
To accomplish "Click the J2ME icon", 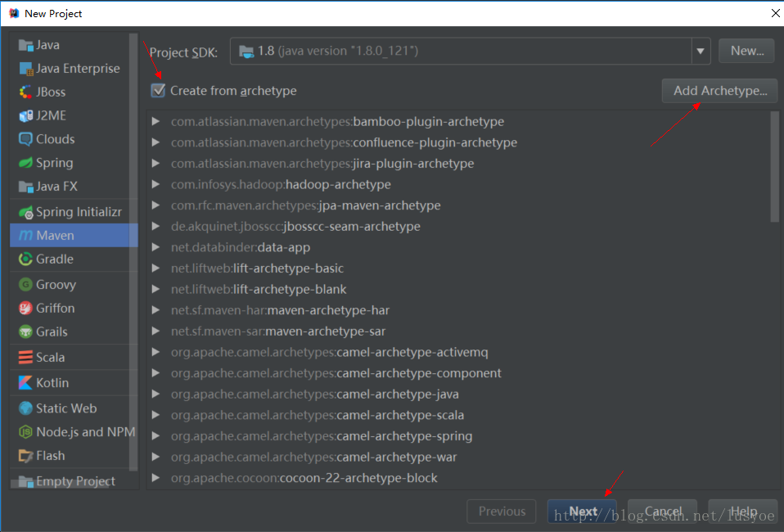I will click(25, 115).
